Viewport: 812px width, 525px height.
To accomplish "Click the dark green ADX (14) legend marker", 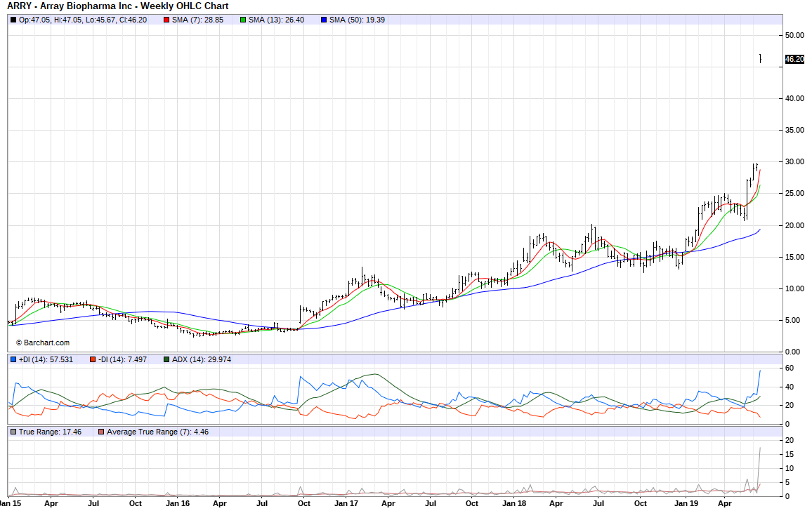I will tap(166, 359).
